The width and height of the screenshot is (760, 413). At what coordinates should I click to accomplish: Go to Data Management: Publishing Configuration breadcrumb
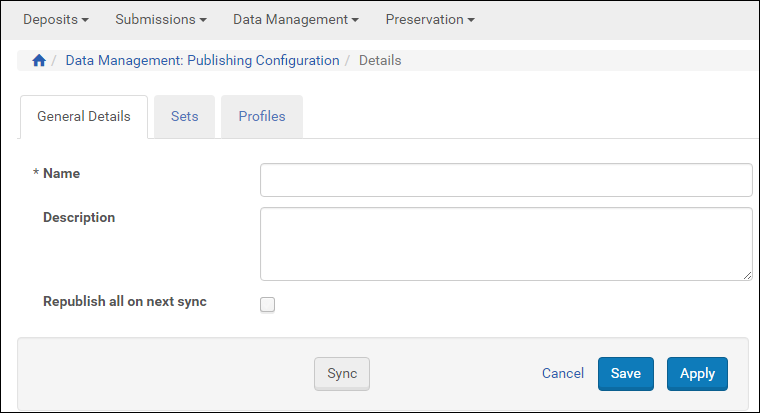coord(202,60)
